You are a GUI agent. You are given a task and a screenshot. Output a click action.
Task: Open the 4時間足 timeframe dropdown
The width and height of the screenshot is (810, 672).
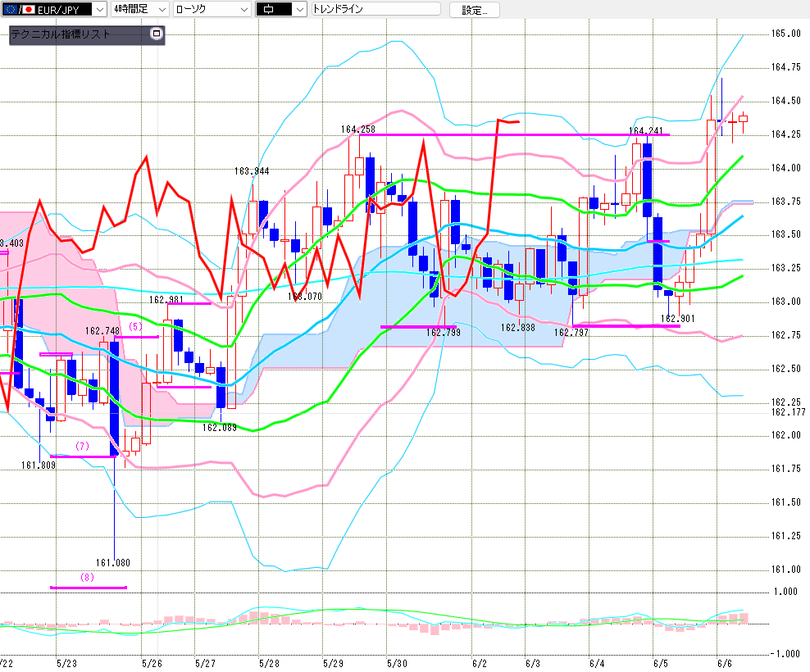coord(140,9)
